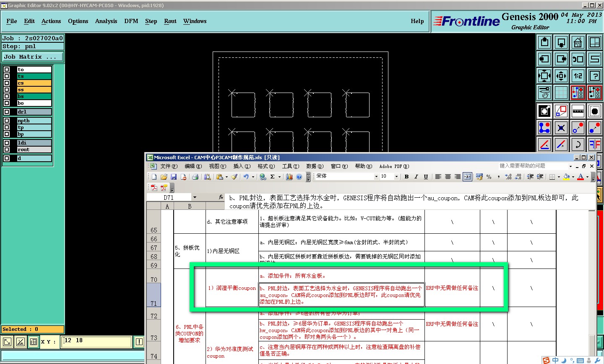The width and height of the screenshot is (604, 364).
Task: Open the Borders dropdown arrow
Action: pyautogui.click(x=559, y=177)
